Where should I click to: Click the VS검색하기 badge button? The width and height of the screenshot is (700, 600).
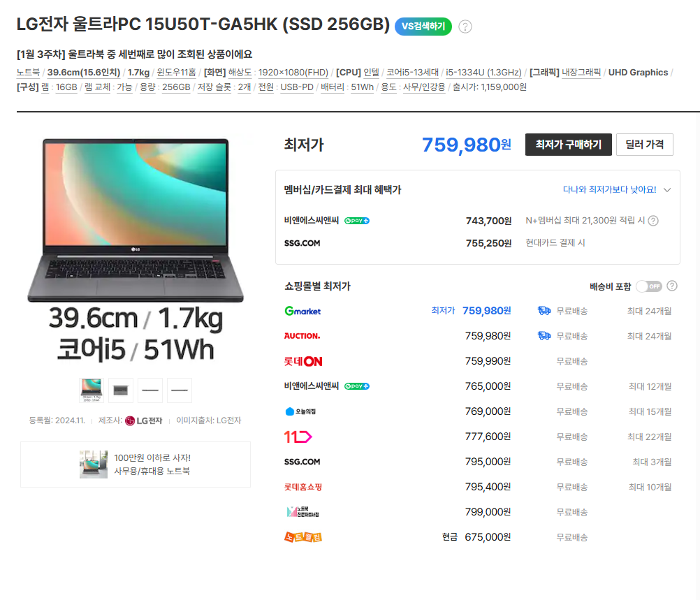423,27
